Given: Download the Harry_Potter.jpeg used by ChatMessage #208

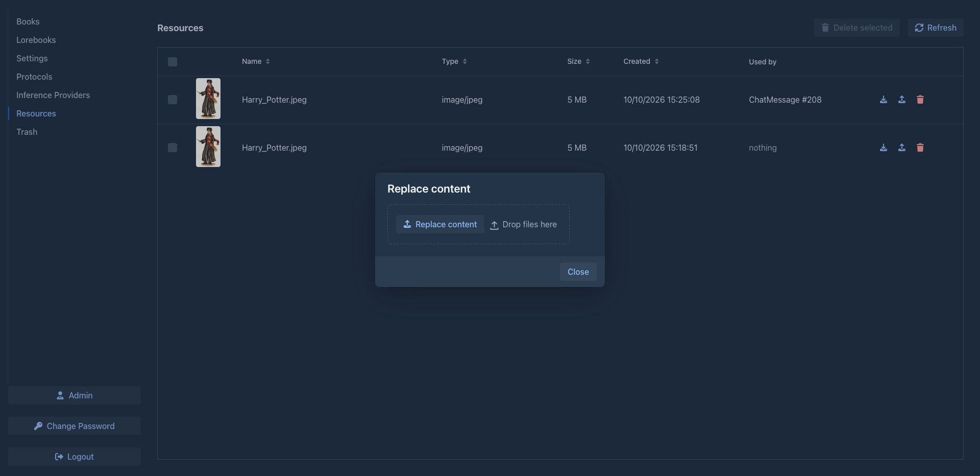Looking at the screenshot, I should (884, 100).
